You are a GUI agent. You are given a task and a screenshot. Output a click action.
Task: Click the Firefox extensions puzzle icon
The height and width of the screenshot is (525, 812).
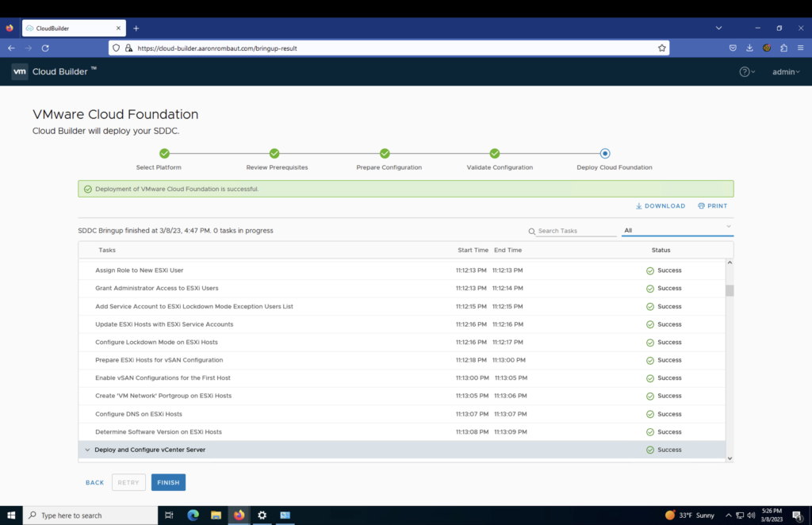coord(783,48)
